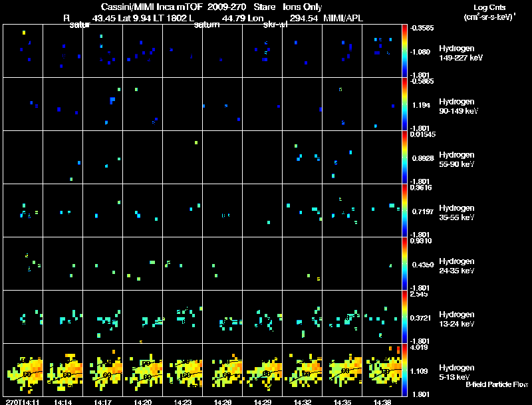Viewport: 532px width, 405px height.
Task: Click the '43.45' R value in the header
Action: 104,19
